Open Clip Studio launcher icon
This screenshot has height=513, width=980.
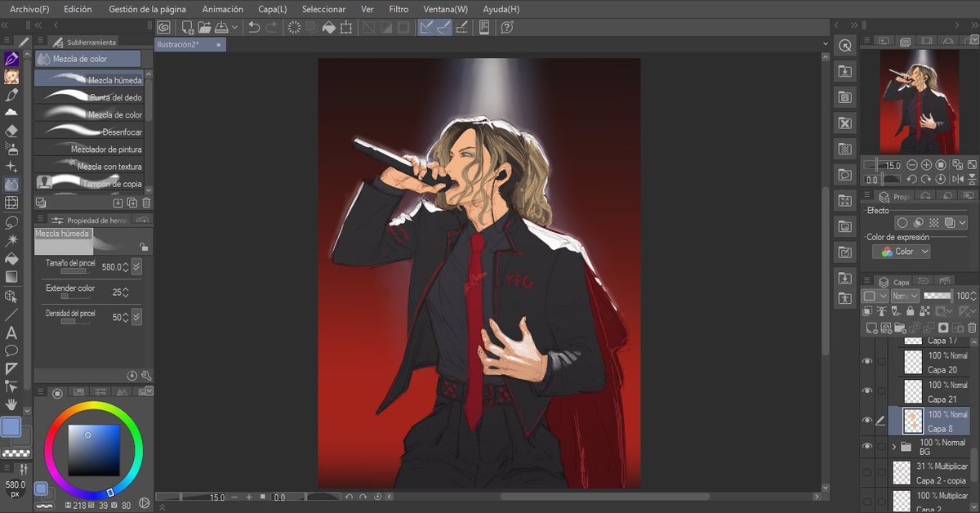pos(164,27)
